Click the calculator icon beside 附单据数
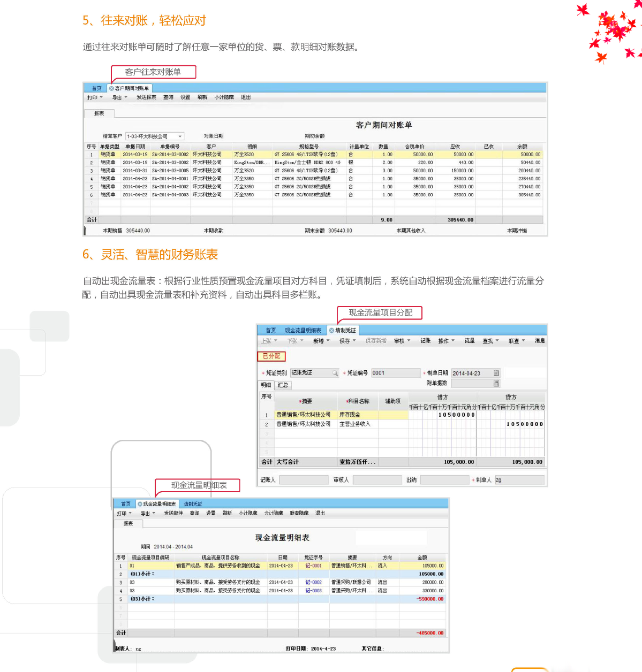642x672 pixels. pyautogui.click(x=496, y=384)
